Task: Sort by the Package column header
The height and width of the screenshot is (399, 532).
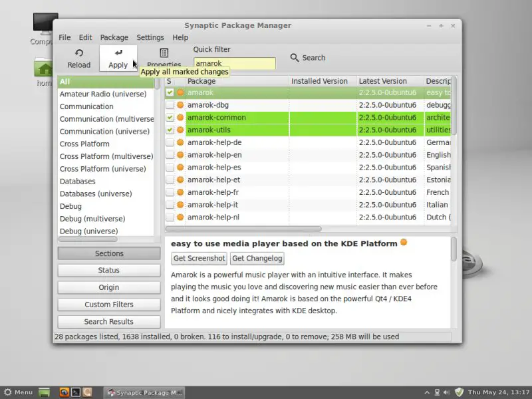Action: (237, 81)
